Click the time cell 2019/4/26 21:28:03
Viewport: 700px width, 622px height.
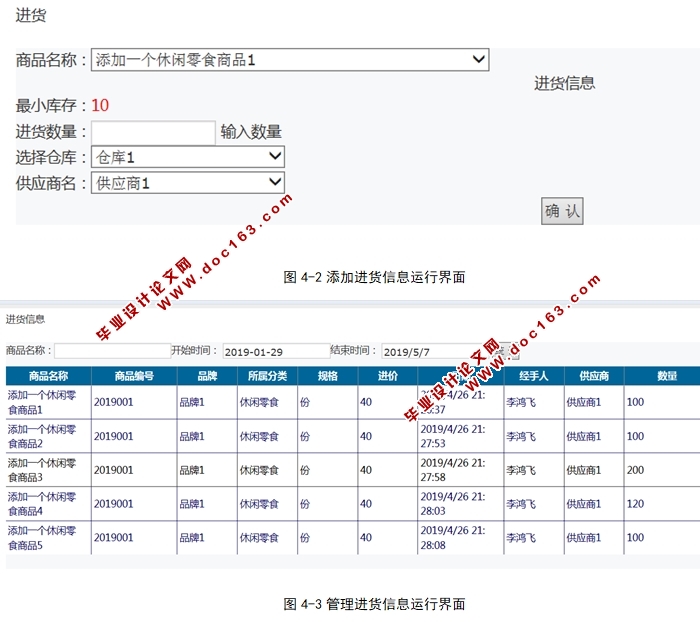coord(461,504)
